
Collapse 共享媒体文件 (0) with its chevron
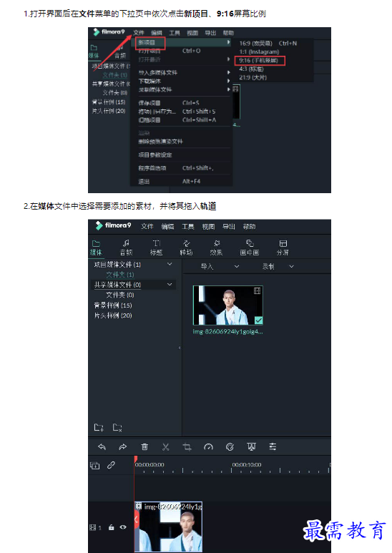(x=170, y=284)
